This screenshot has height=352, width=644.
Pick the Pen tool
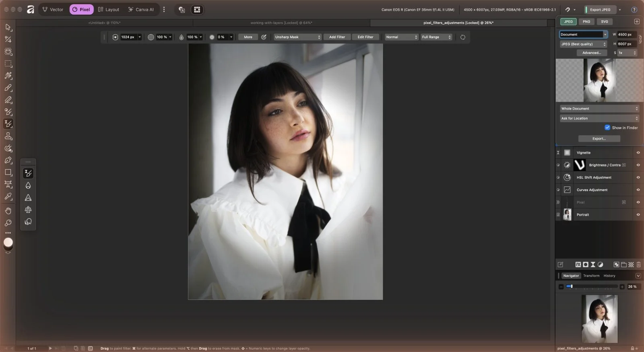tap(8, 160)
